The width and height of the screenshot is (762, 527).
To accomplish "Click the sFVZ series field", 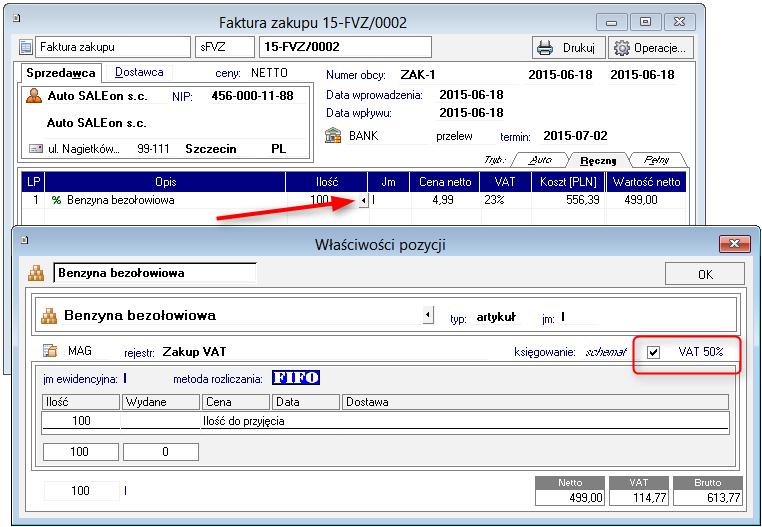I will [x=225, y=47].
